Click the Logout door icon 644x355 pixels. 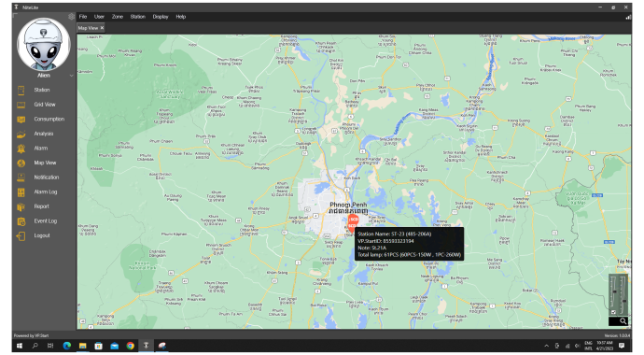click(x=21, y=235)
